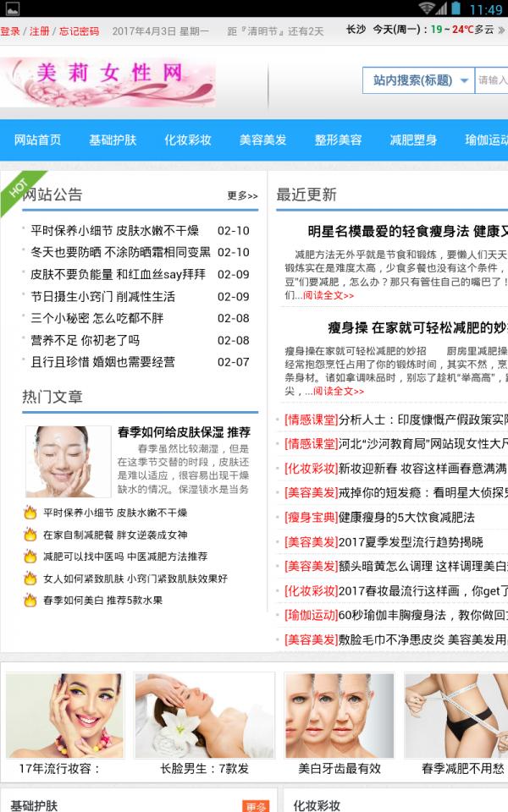Click flame icon beside 女人如何紧致肌肤
The image size is (508, 812).
pos(30,579)
